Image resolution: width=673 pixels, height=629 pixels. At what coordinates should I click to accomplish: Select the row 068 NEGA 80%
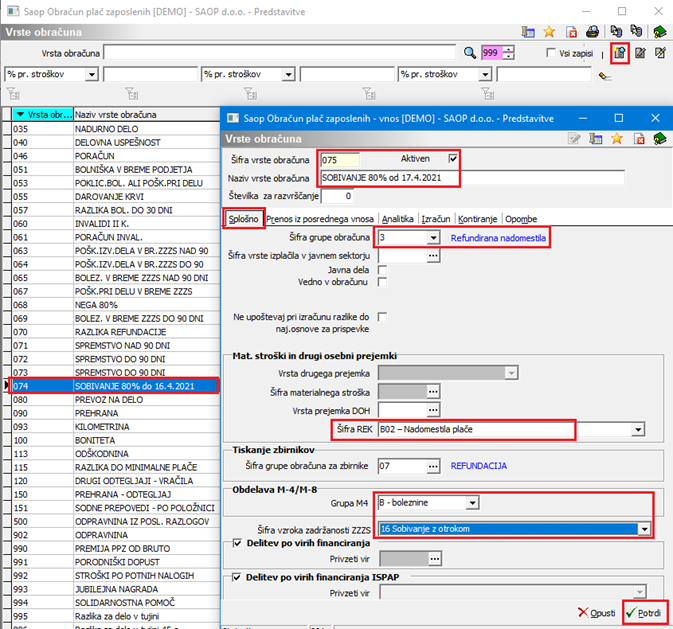(x=115, y=305)
